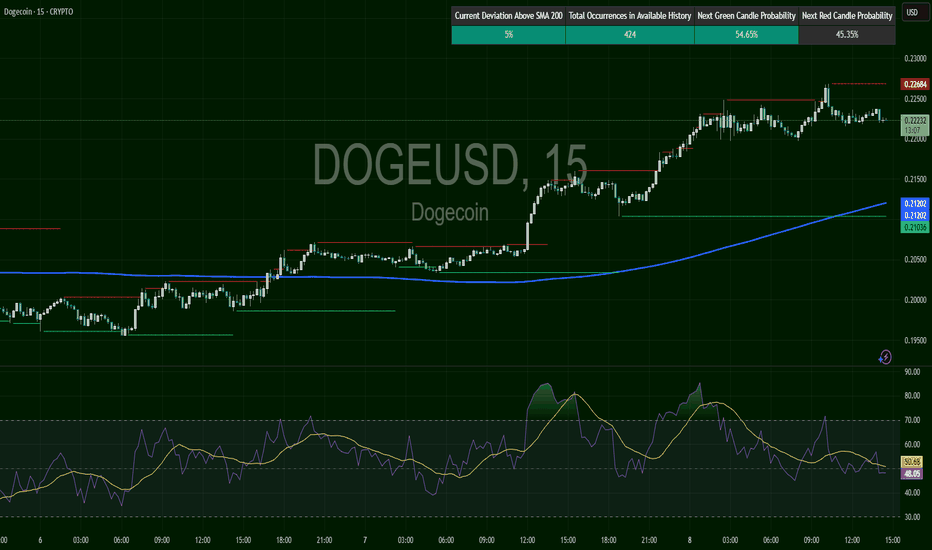The height and width of the screenshot is (550, 932).
Task: Click the 70.00 RSI axis tick
Action: pos(912,420)
